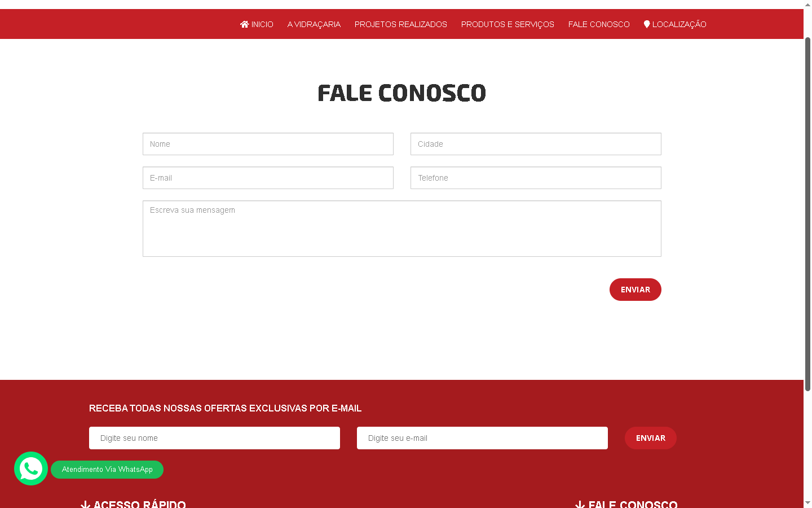812x508 pixels.
Task: Click the map pin icon beside LOCALIZAÇÃO
Action: pos(647,24)
